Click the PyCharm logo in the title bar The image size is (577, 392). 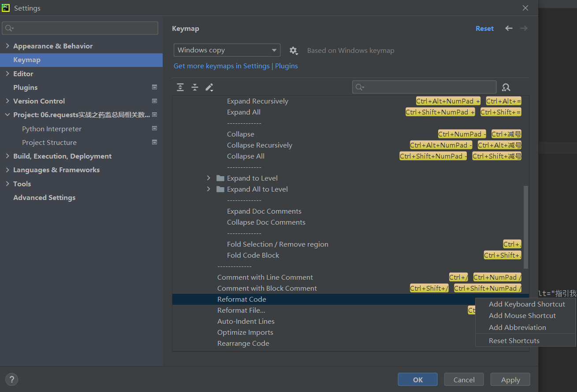pos(6,7)
